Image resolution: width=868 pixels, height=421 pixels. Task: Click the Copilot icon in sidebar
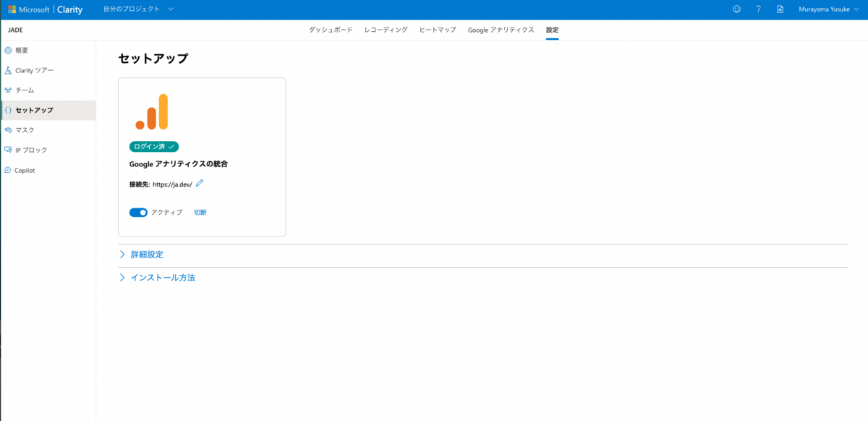pos(8,170)
